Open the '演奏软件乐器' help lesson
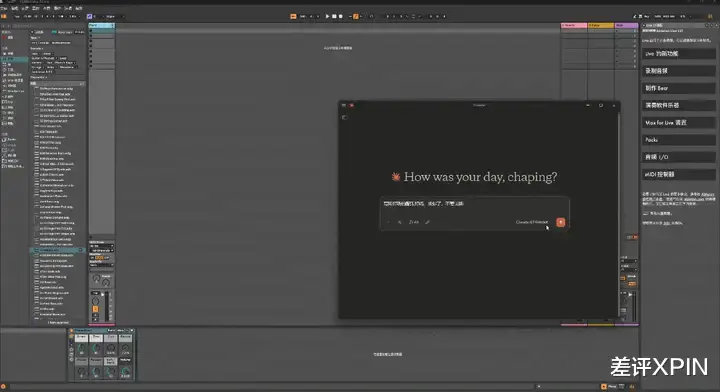 click(678, 105)
